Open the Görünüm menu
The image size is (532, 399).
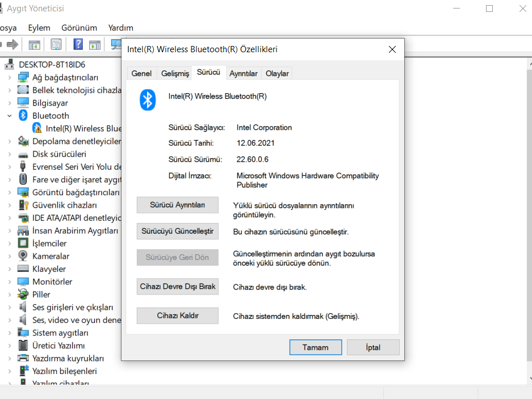[79, 28]
